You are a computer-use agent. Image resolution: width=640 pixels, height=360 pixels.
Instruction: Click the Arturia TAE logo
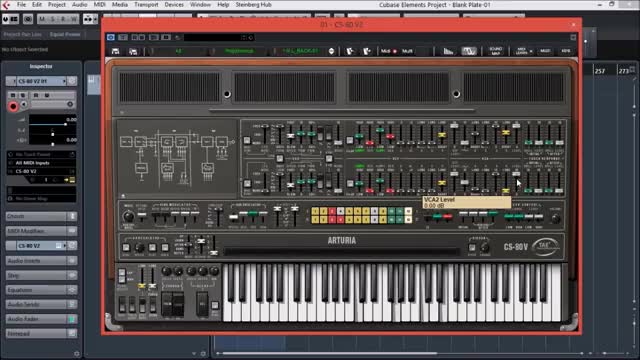[546, 247]
